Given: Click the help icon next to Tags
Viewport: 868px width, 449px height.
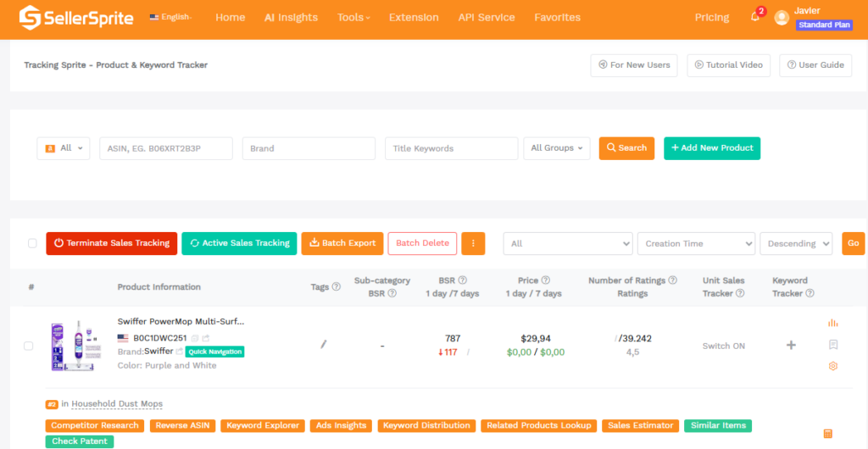Looking at the screenshot, I should tap(336, 287).
